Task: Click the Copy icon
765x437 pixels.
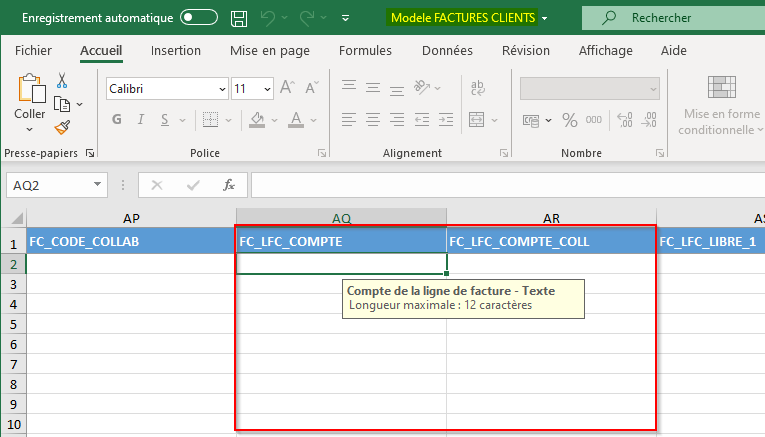Action: (x=62, y=104)
